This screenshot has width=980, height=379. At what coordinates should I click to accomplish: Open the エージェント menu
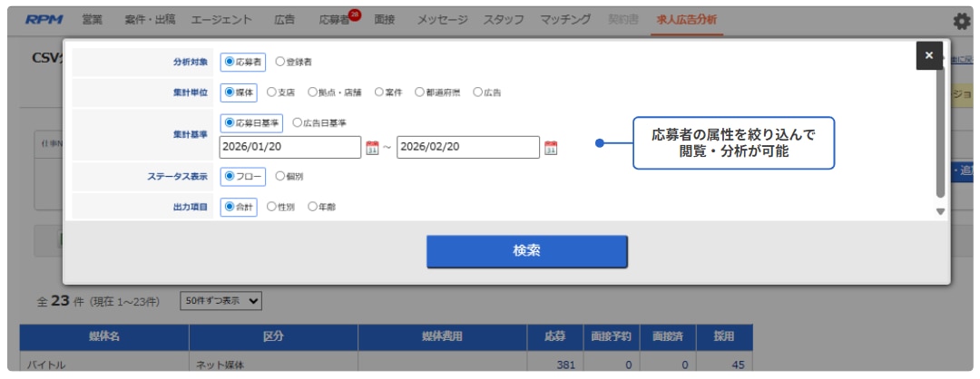coord(222,19)
